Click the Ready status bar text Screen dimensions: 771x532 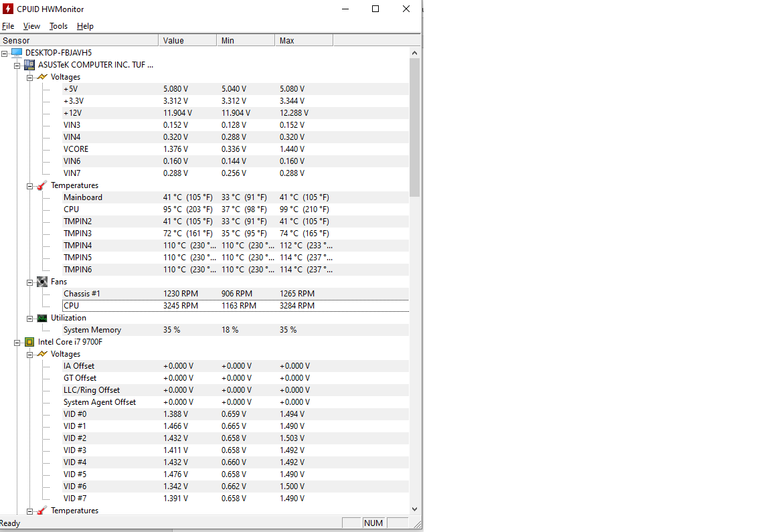10,523
